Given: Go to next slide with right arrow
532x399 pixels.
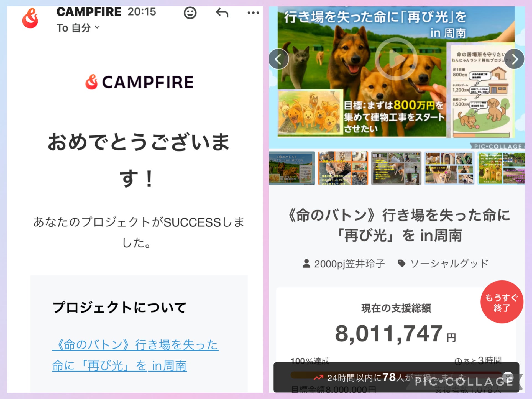Looking at the screenshot, I should pyautogui.click(x=514, y=59).
